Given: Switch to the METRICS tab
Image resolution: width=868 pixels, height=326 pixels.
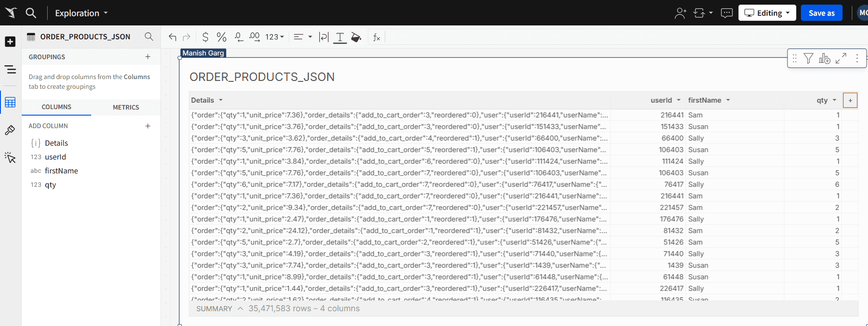Looking at the screenshot, I should [x=126, y=107].
